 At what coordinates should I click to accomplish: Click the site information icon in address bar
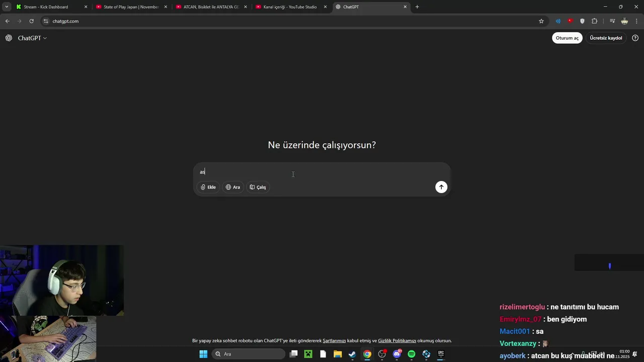(x=46, y=21)
